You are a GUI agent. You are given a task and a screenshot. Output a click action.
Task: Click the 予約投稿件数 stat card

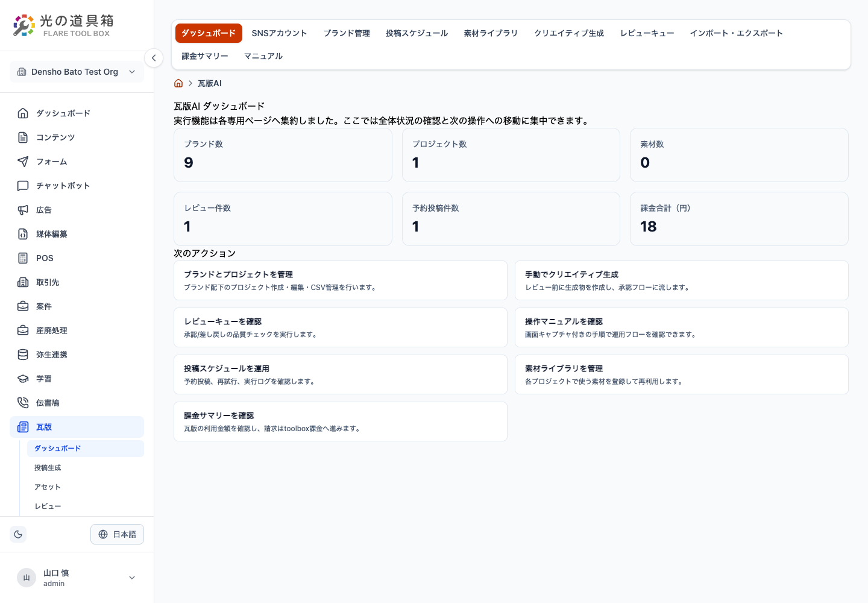click(x=511, y=219)
